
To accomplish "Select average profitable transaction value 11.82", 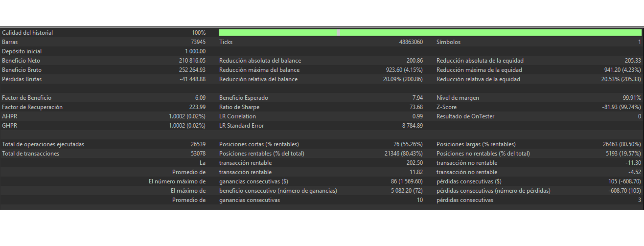I will tap(416, 172).
